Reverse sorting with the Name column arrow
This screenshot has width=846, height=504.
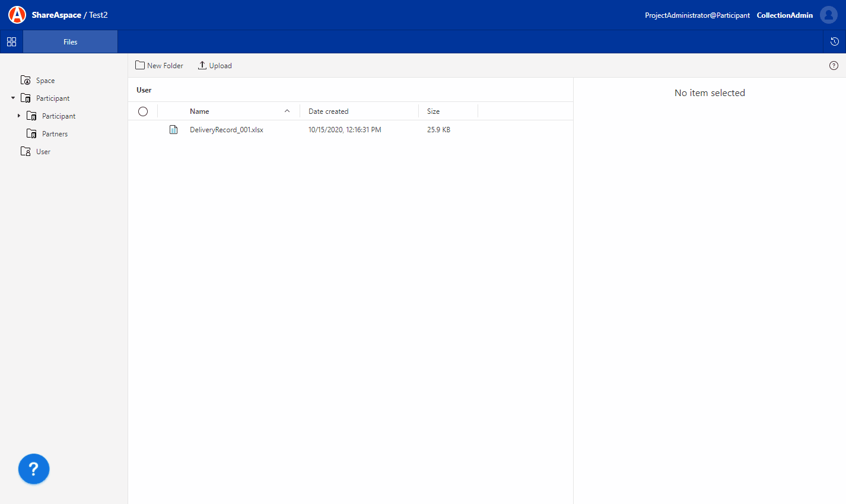[x=287, y=111]
